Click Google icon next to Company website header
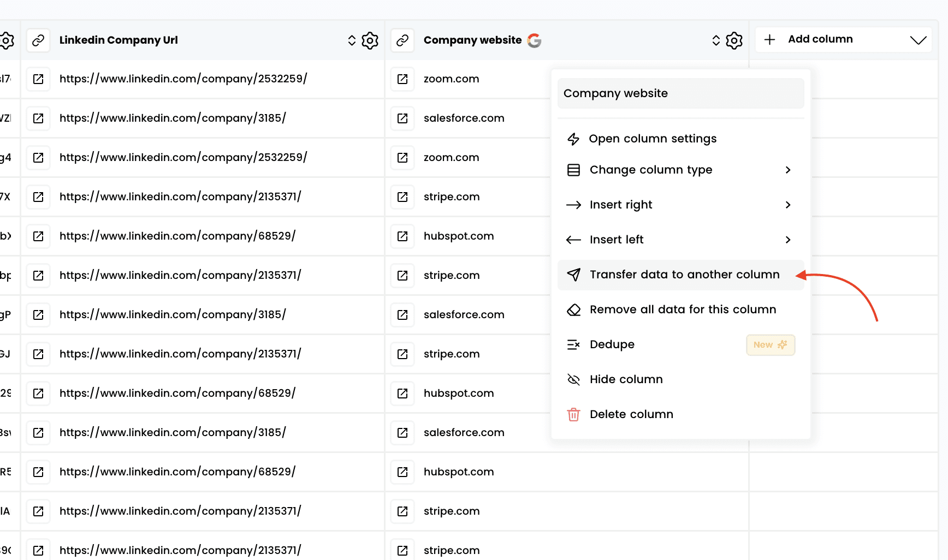The image size is (948, 560). point(535,40)
